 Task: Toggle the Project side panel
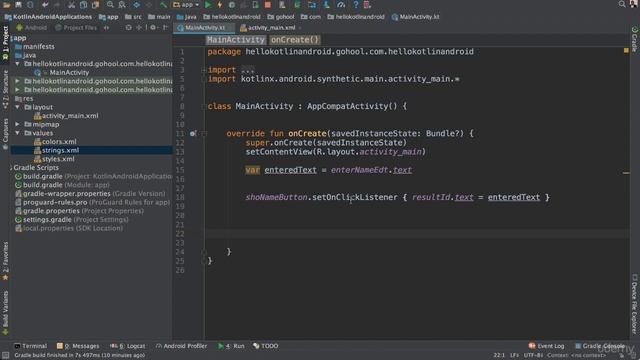click(x=5, y=42)
